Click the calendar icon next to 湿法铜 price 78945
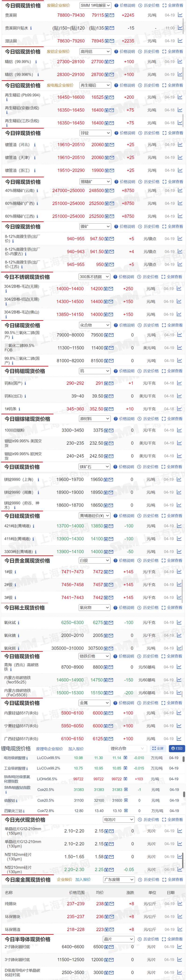187x980 pixels. click(107, 41)
